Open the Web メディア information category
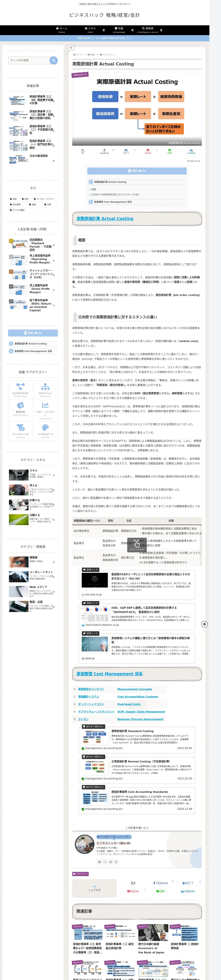221x980 pixels. [x=32, y=591]
